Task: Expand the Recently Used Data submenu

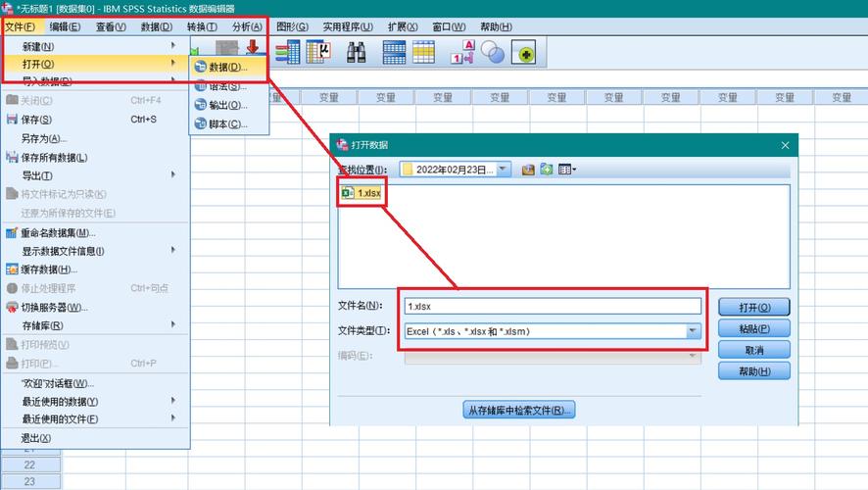Action: coord(172,400)
